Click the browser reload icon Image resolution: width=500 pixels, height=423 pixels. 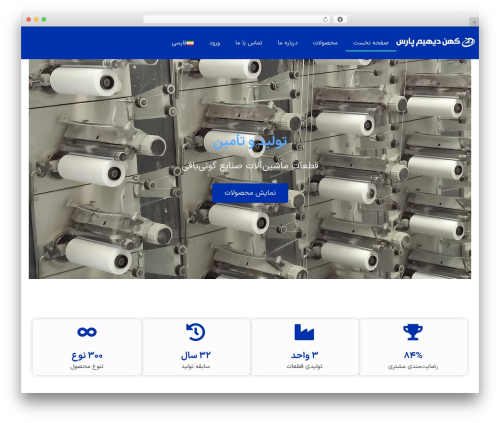325,19
